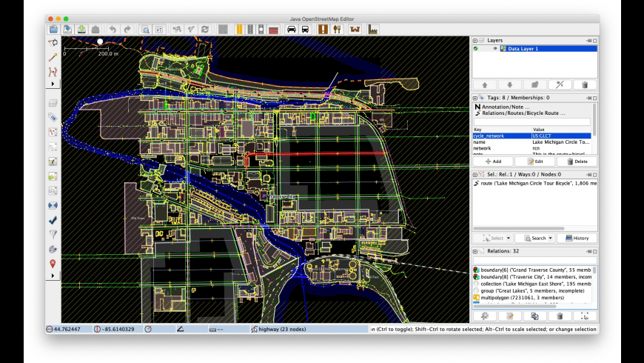Collapse the Relations panel using its arrow

pos(475,251)
